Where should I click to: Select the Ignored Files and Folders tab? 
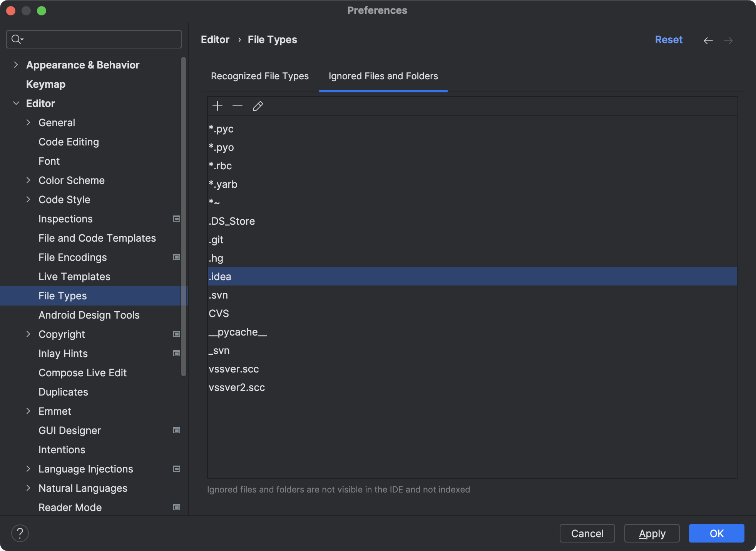(383, 76)
